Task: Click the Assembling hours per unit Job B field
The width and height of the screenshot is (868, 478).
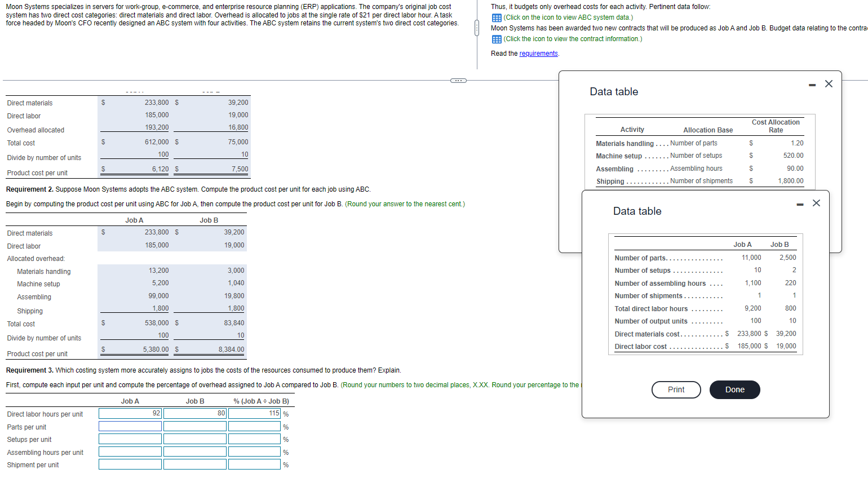Action: [194, 452]
